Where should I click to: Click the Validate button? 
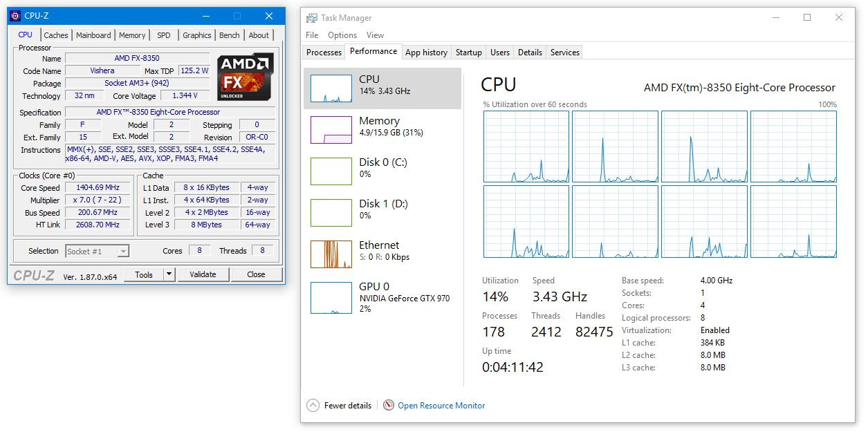(x=203, y=274)
